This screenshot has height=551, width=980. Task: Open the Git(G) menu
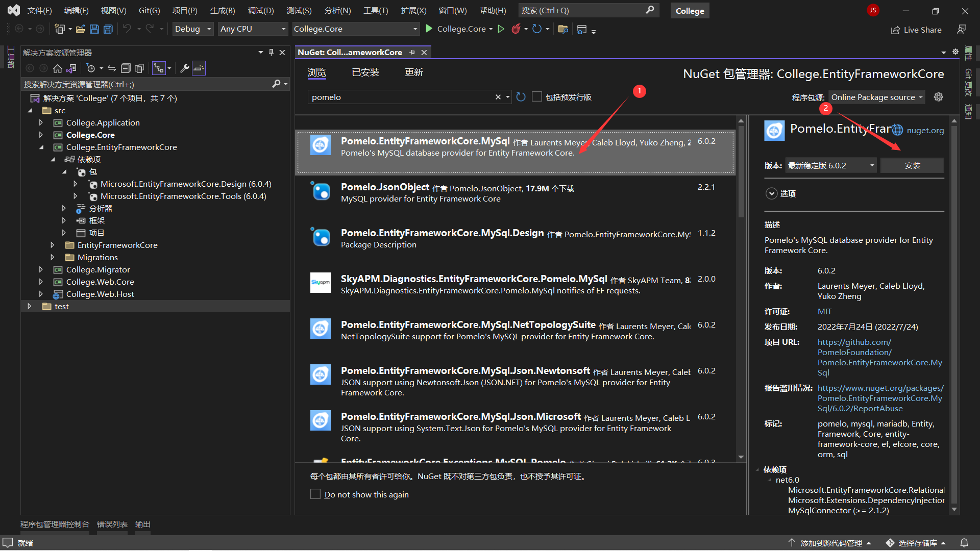pyautogui.click(x=149, y=11)
